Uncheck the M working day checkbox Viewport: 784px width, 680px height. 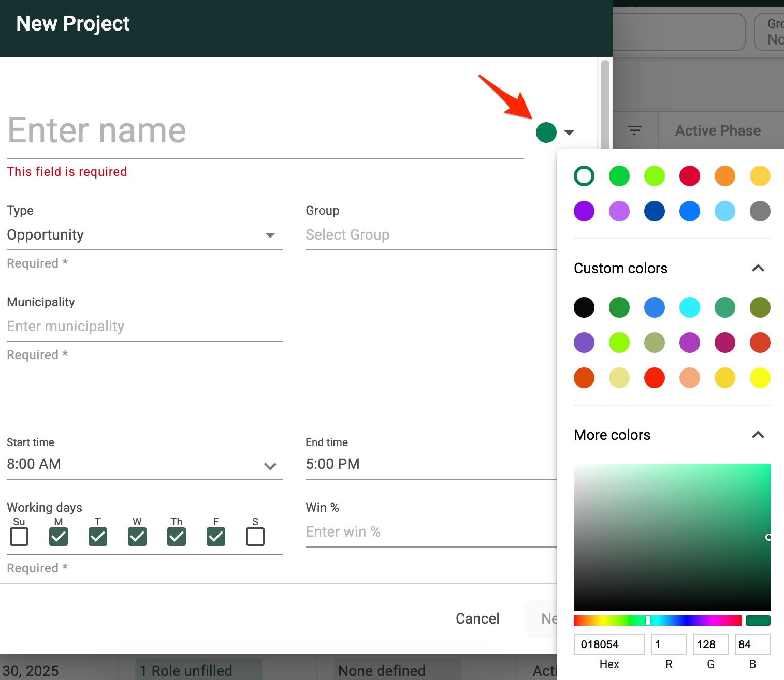tap(59, 537)
